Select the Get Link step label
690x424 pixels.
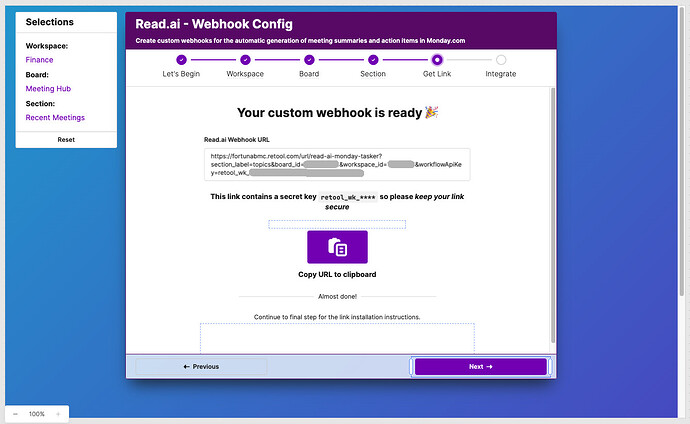437,74
